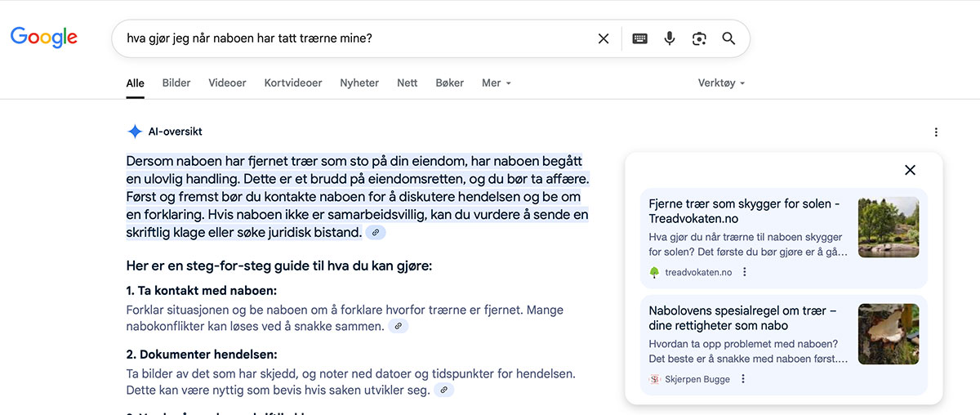Expand the Mer dropdown
This screenshot has width=980, height=415.
496,83
